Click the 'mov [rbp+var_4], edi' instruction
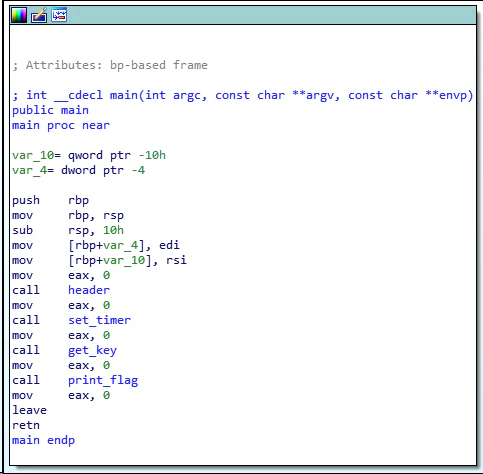 pos(96,246)
